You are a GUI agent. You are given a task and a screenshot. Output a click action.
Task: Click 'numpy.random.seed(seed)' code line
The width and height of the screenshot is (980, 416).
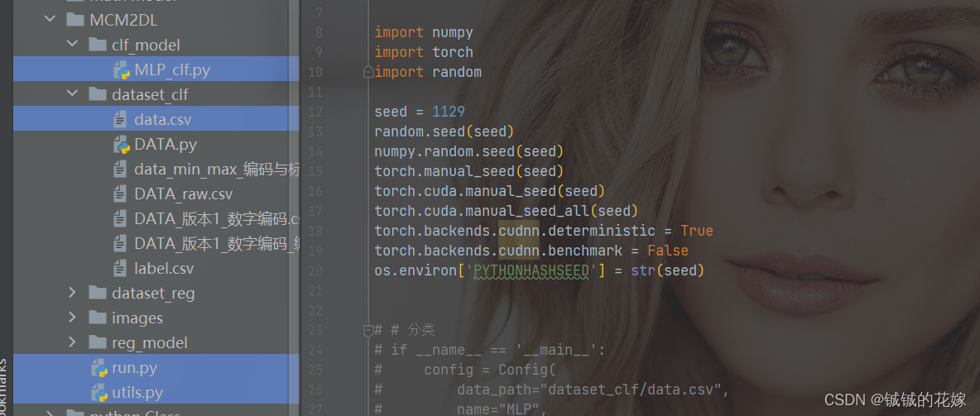click(x=468, y=151)
